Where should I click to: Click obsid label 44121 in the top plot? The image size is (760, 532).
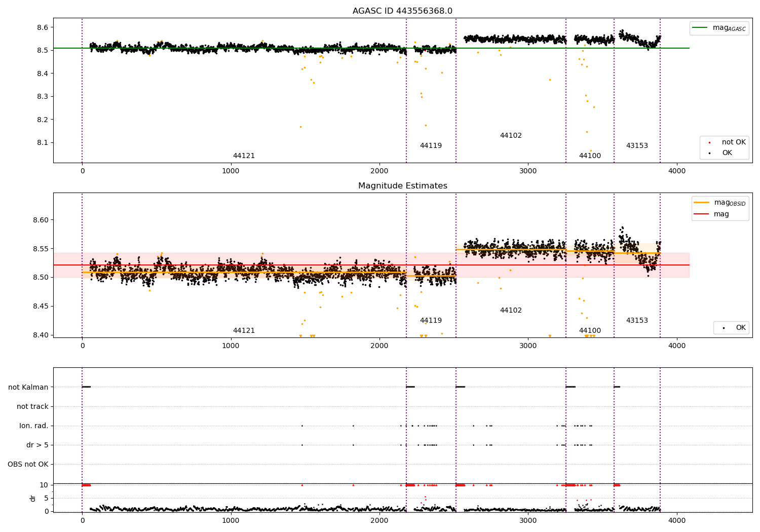244,156
